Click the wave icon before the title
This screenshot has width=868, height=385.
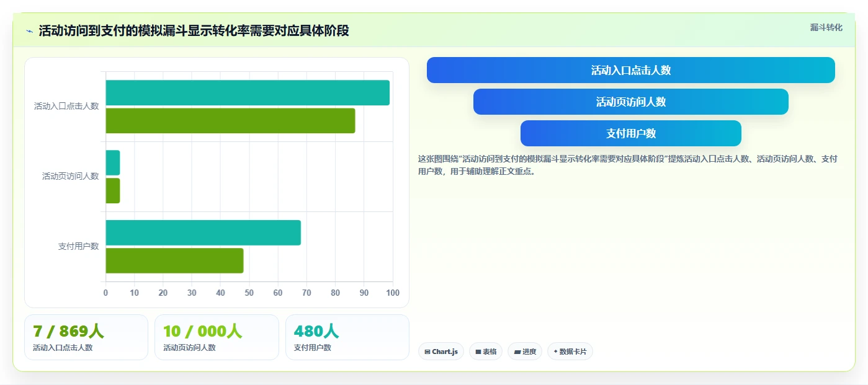30,31
